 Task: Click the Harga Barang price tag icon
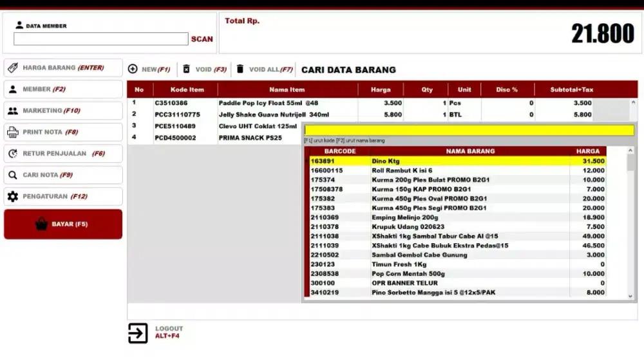click(13, 68)
